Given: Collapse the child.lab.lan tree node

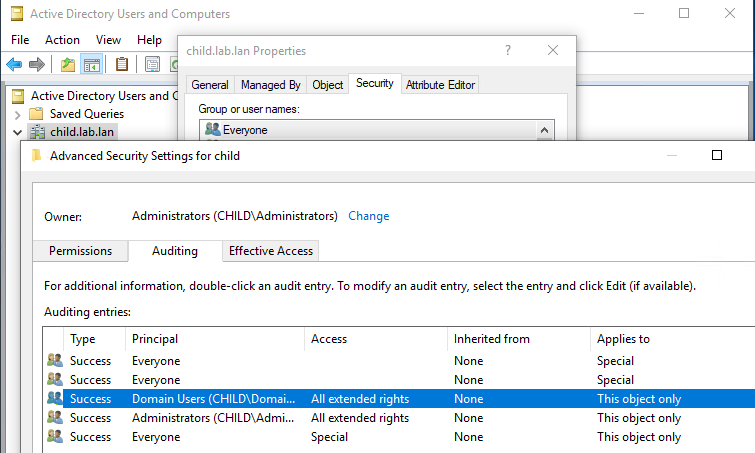Looking at the screenshot, I should (18, 132).
